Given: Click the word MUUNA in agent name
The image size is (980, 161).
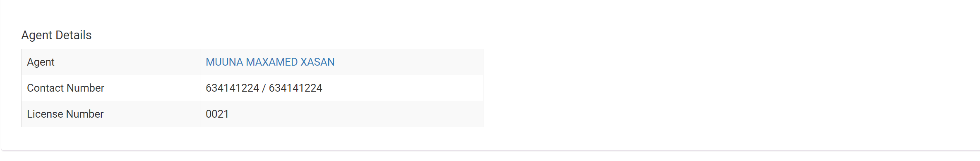Looking at the screenshot, I should [x=224, y=62].
